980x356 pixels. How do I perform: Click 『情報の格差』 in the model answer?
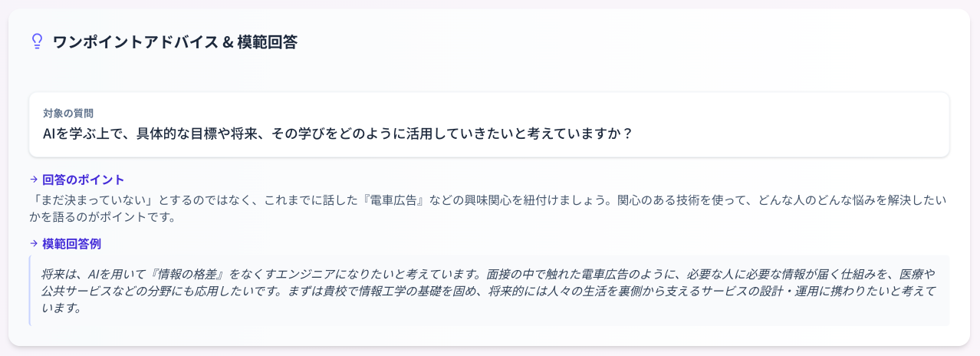[x=189, y=274]
